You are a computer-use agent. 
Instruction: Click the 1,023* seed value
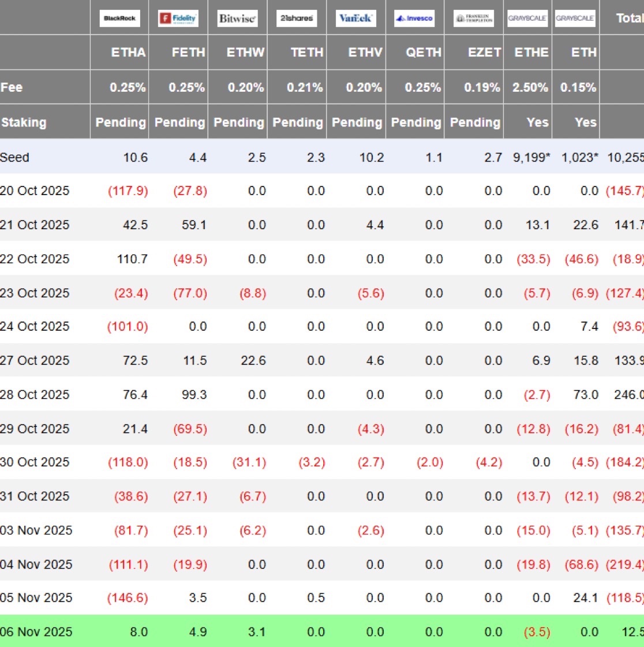click(x=579, y=157)
